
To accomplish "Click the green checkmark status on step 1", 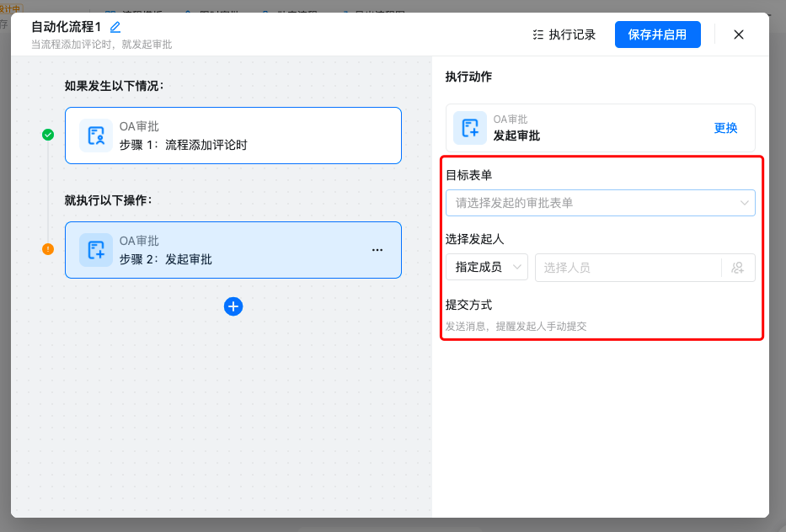I will 48,135.
